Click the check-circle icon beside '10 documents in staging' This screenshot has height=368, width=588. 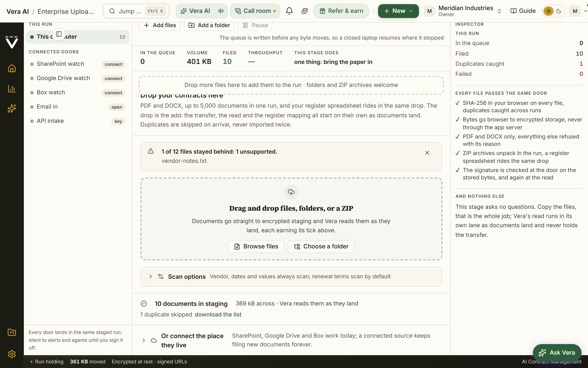pos(144,304)
